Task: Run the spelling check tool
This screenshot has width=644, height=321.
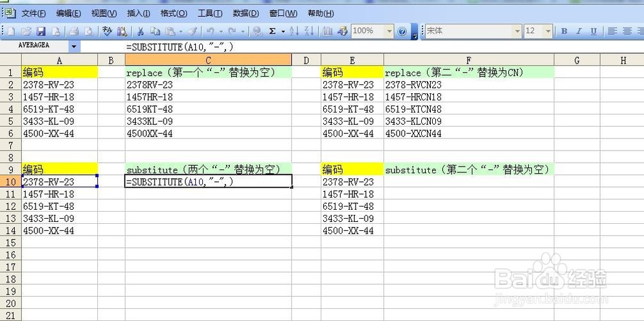Action: point(107,31)
